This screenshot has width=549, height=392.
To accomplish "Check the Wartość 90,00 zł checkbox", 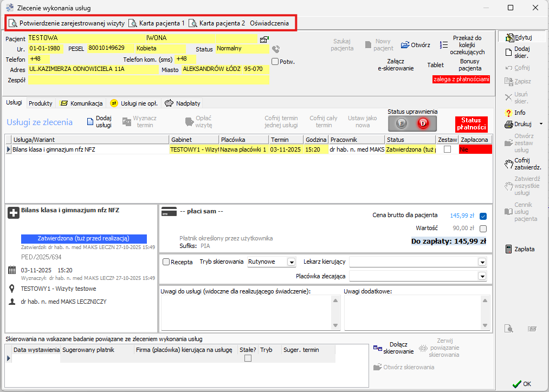I will tap(483, 228).
